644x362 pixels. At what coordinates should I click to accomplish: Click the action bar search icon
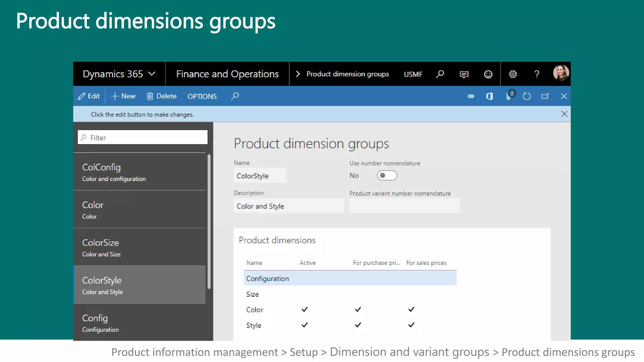pos(235,96)
